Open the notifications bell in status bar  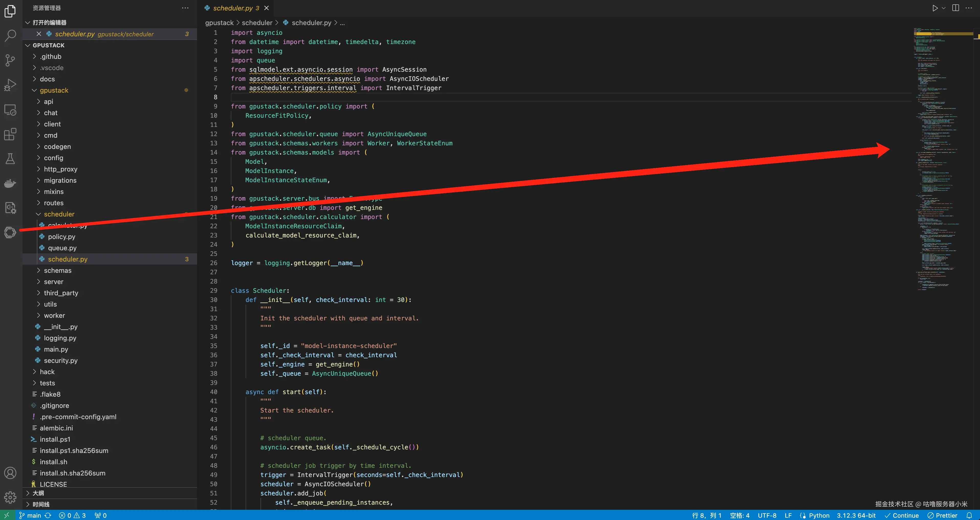[969, 515]
